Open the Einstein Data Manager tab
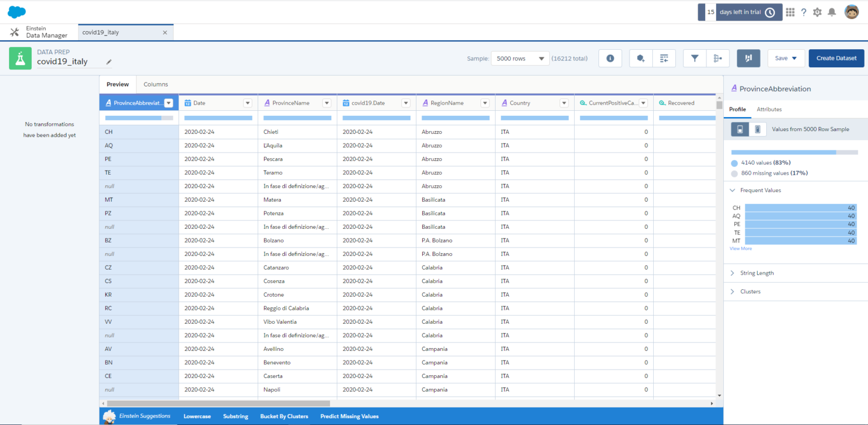 pyautogui.click(x=39, y=32)
